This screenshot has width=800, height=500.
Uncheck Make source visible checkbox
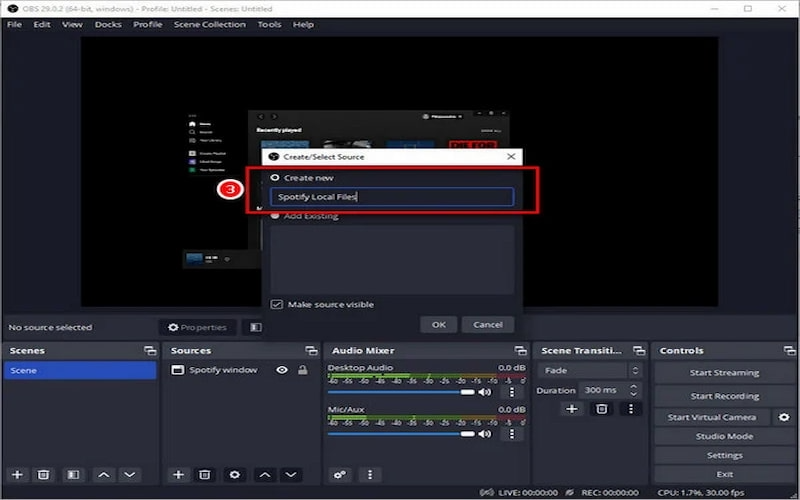pyautogui.click(x=277, y=304)
